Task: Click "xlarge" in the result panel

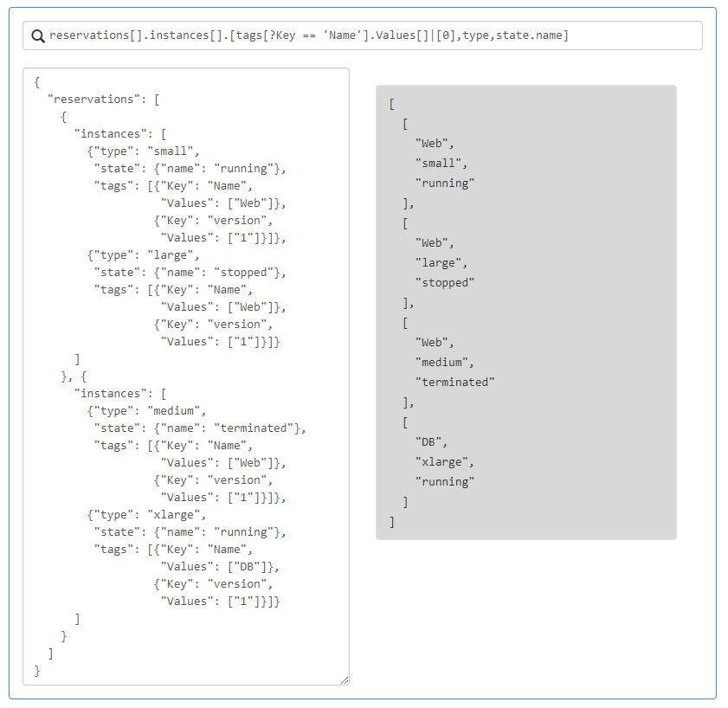Action: [441, 462]
